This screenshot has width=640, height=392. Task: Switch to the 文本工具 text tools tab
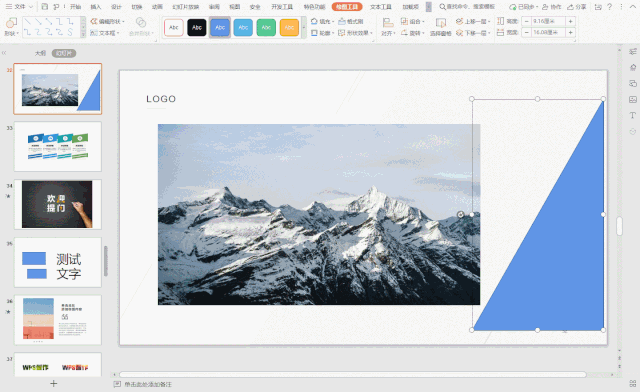point(380,7)
